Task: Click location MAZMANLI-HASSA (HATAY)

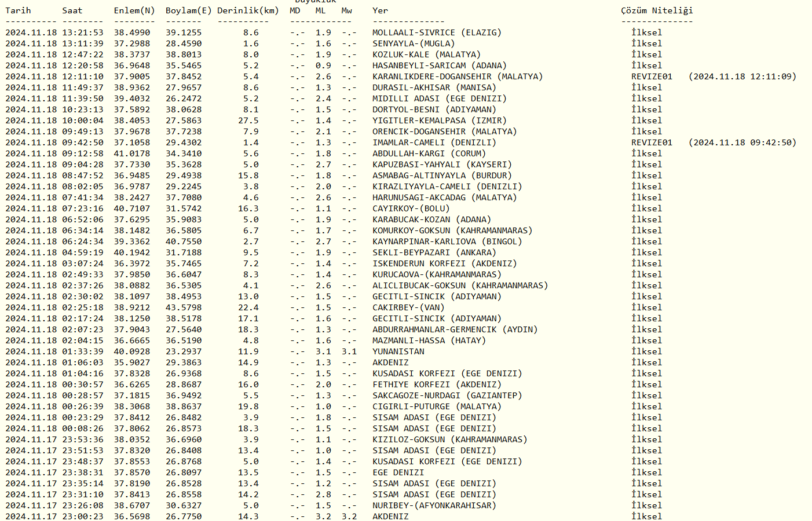Action: [429, 340]
